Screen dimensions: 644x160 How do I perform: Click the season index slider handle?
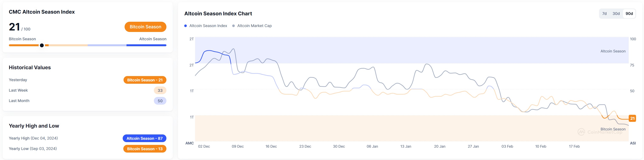click(x=42, y=45)
